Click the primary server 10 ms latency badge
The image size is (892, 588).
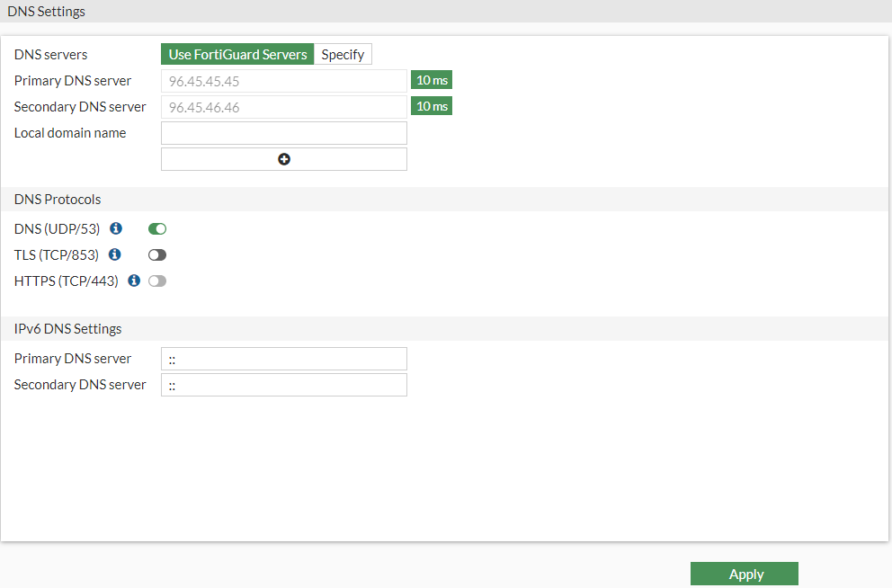[x=432, y=80]
